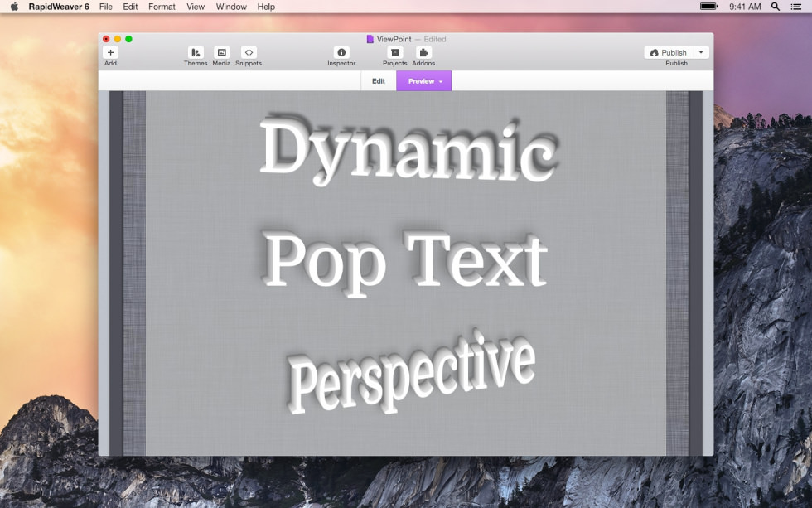This screenshot has height=508, width=812.
Task: Open Notification Center icon
Action: tap(796, 7)
